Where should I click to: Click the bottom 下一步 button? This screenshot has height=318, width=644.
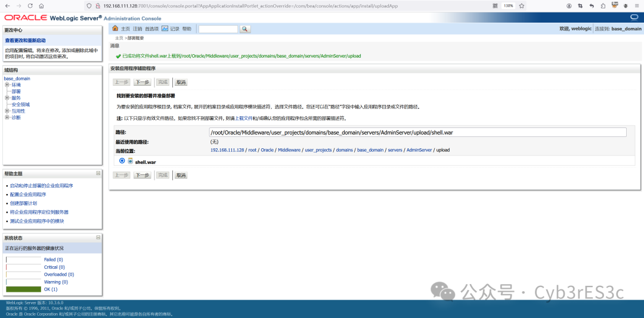coord(143,175)
